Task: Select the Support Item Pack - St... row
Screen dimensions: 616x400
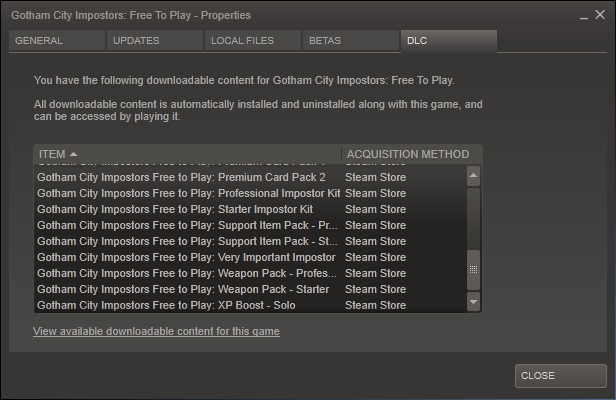Action: click(x=250, y=241)
